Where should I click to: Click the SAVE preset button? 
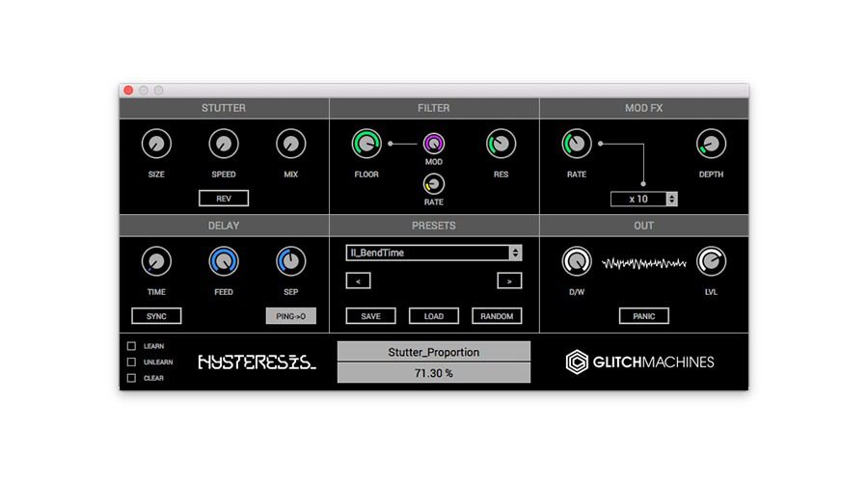coord(371,316)
